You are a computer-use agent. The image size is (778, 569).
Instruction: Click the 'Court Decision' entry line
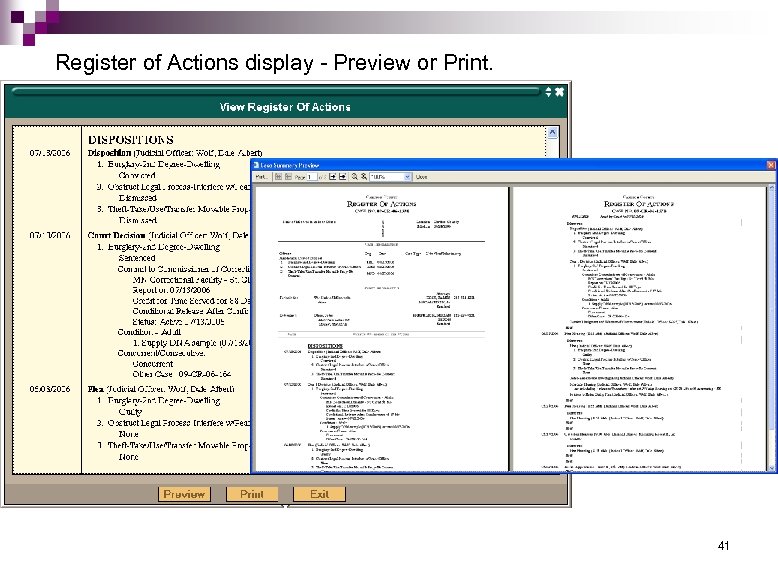(169, 235)
